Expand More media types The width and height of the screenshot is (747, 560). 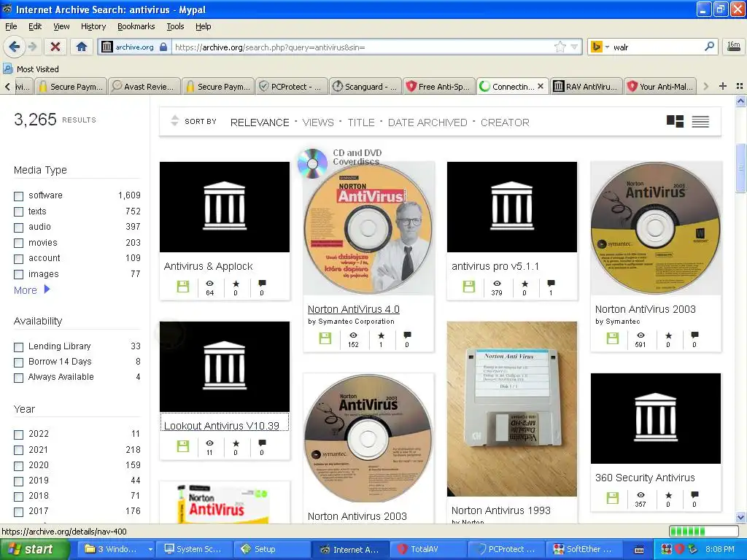coord(32,289)
